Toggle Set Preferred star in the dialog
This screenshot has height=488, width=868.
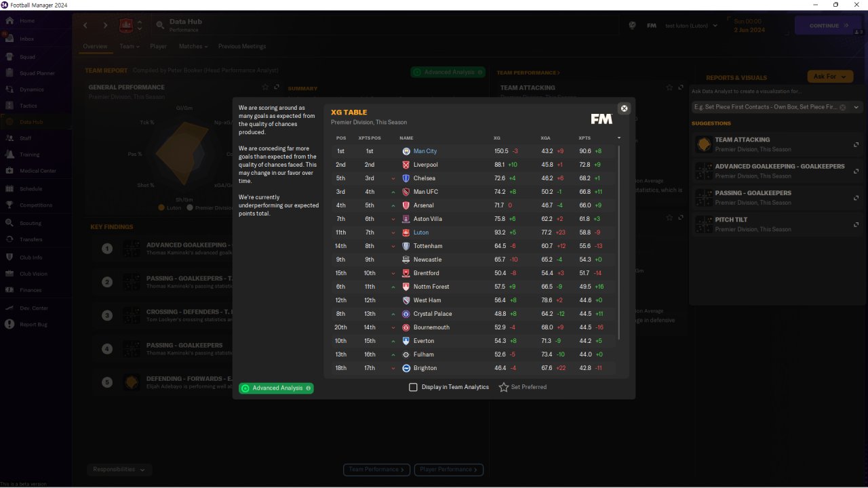pos(504,387)
